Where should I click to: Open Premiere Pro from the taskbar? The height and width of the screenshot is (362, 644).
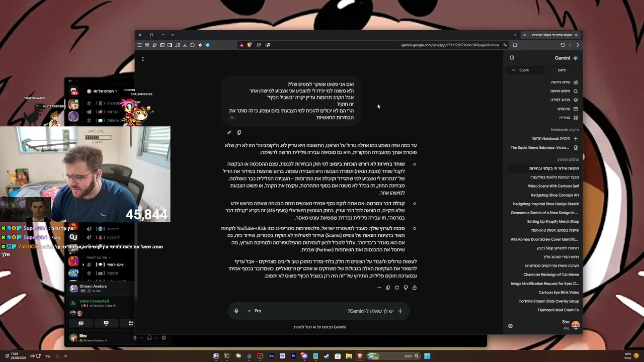click(x=293, y=356)
